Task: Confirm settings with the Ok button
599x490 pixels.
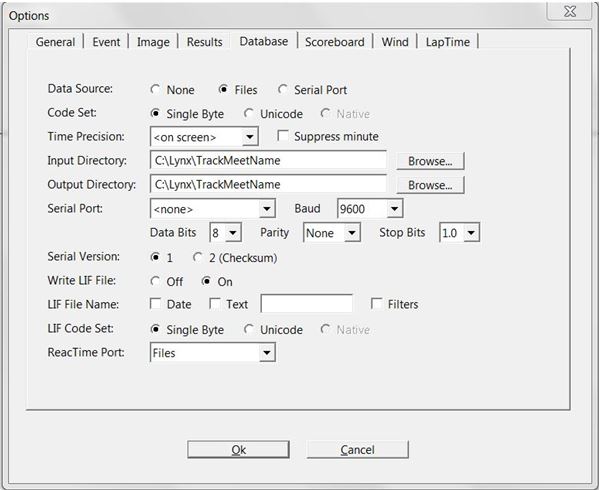Action: coord(238,450)
